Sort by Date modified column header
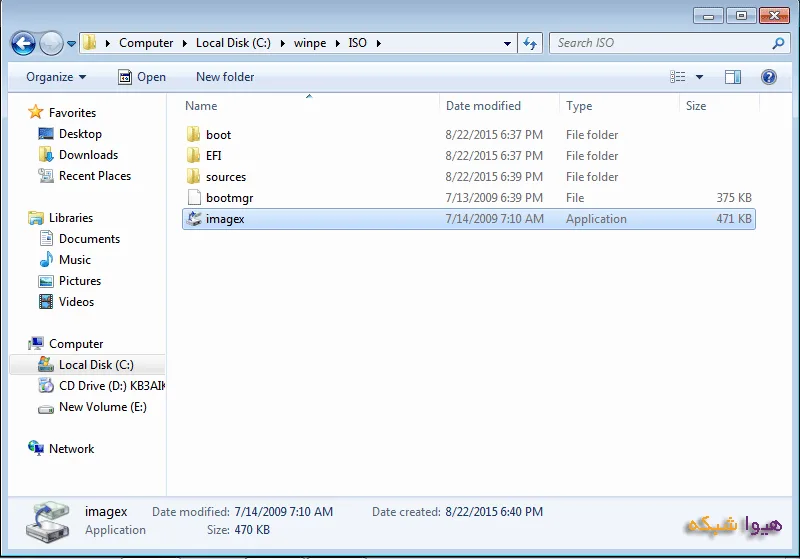Viewport: 800px width, 559px height. pos(483,106)
